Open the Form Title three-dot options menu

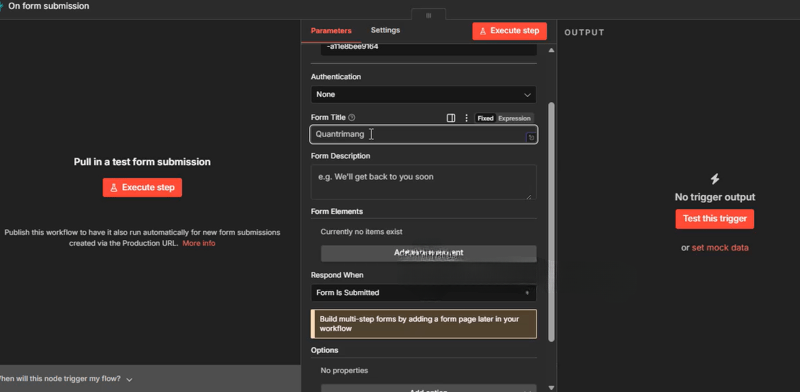click(466, 118)
